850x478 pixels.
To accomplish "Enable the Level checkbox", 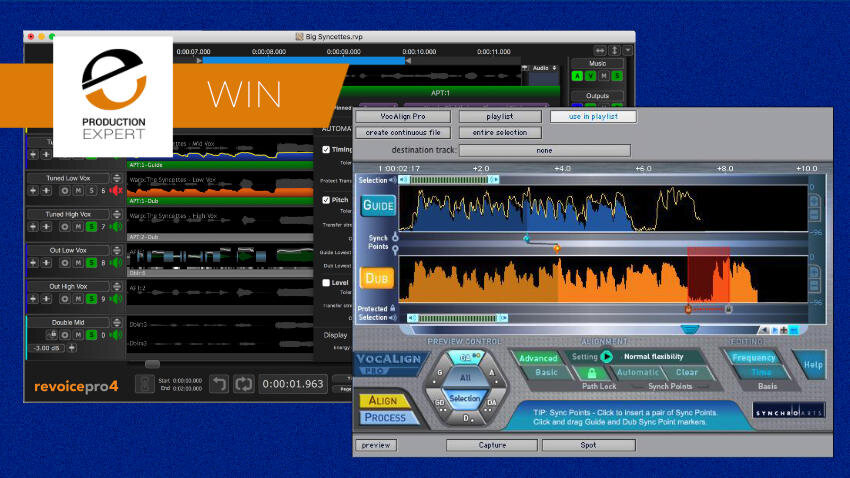I will (x=326, y=282).
